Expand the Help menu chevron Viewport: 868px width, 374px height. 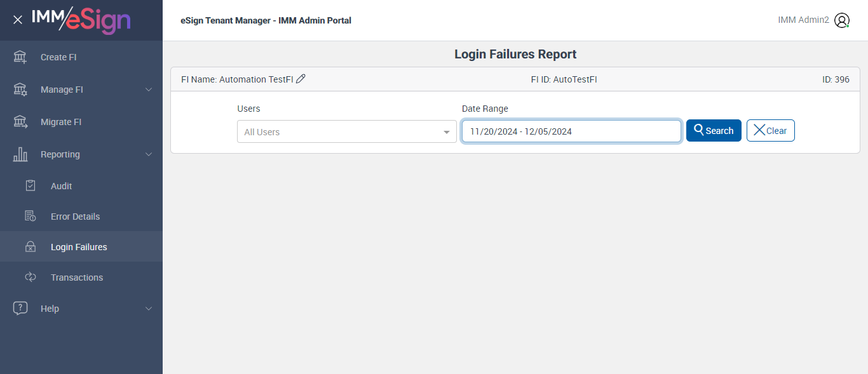pyautogui.click(x=149, y=309)
